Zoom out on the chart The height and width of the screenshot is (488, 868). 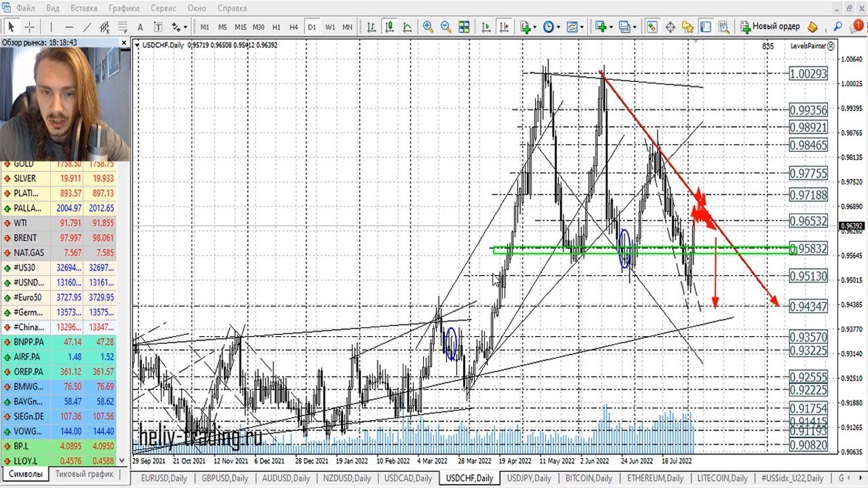[x=446, y=26]
